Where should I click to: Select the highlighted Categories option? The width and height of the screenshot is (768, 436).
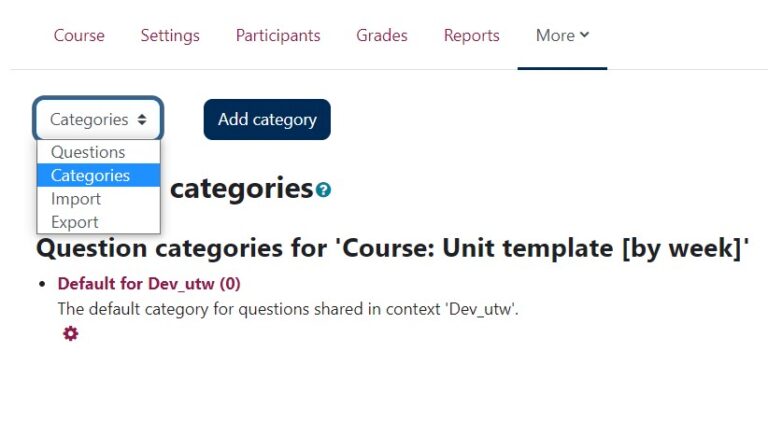(90, 175)
